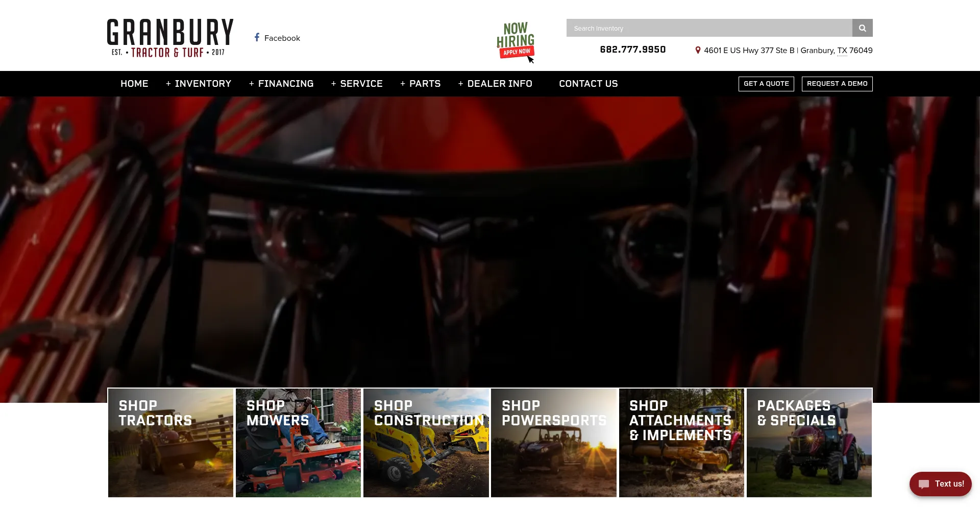
Task: Click the Now Hiring Apply Now badge
Action: 516,41
